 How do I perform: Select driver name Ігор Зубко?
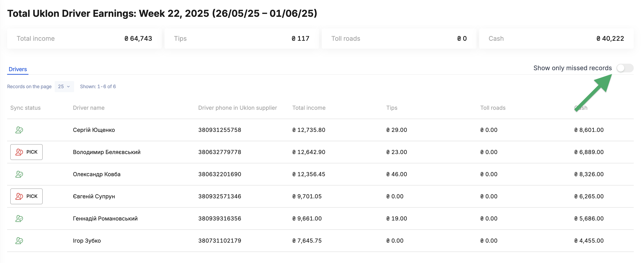(87, 240)
